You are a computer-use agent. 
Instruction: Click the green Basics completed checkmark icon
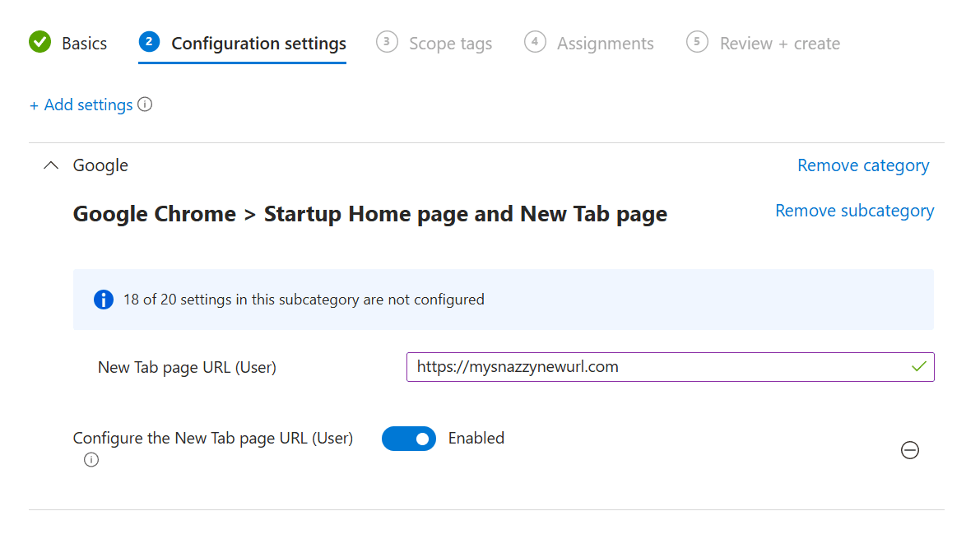tap(40, 42)
